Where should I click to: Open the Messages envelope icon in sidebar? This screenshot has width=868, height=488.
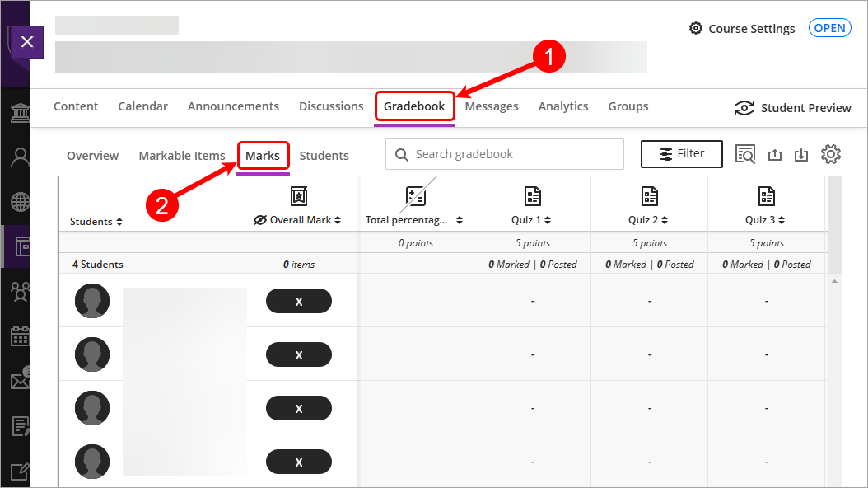pos(18,380)
